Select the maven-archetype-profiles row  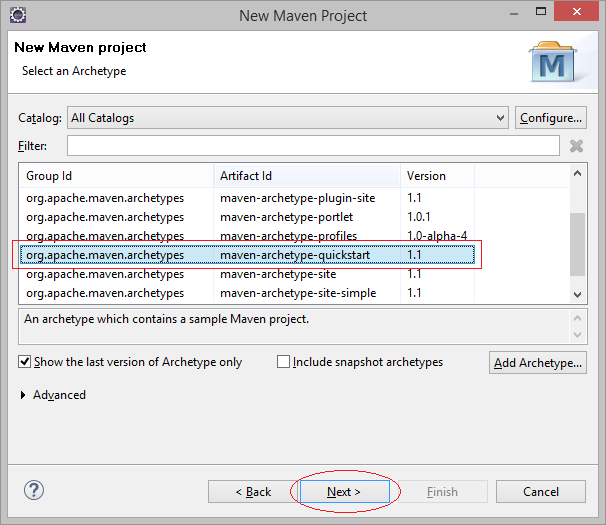tap(247, 236)
